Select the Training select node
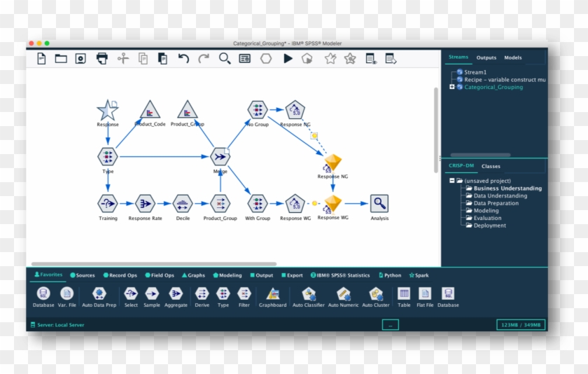588x374 pixels. click(108, 204)
